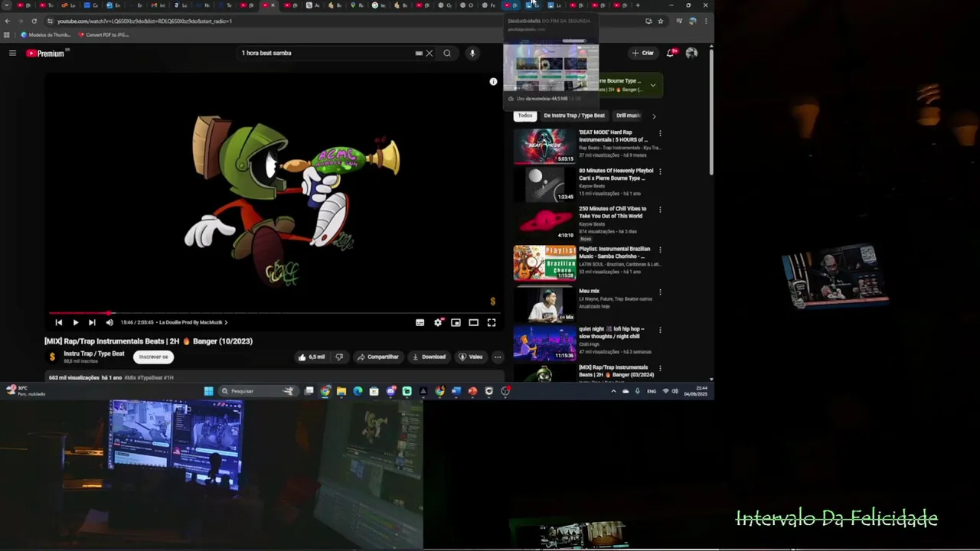Show more filter chips arrow
Image resolution: width=980 pixels, height=551 pixels.
point(654,116)
